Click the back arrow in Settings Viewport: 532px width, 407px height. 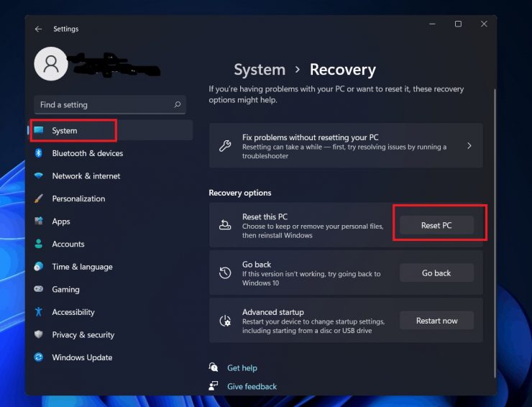tap(38, 29)
